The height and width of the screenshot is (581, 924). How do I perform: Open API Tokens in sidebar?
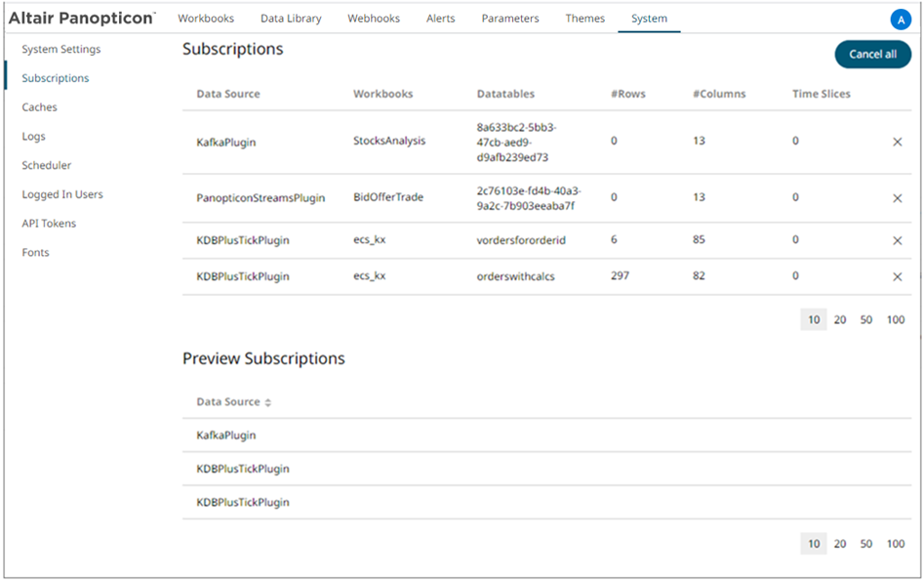pyautogui.click(x=49, y=224)
